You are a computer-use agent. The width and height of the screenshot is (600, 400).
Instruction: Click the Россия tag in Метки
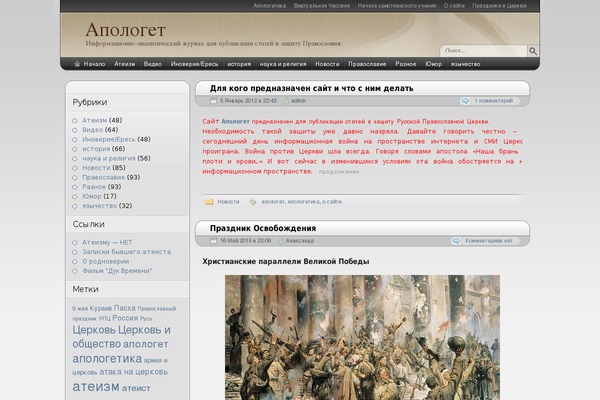125,318
